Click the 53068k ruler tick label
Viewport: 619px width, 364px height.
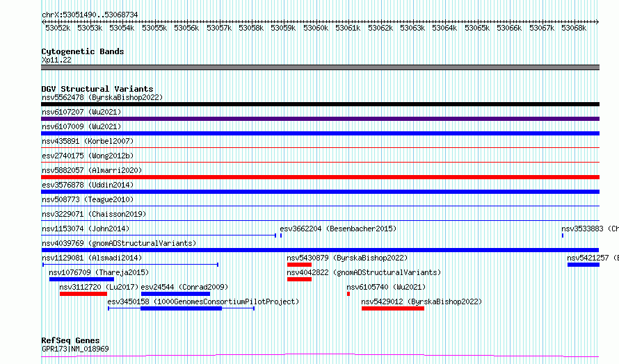click(574, 28)
